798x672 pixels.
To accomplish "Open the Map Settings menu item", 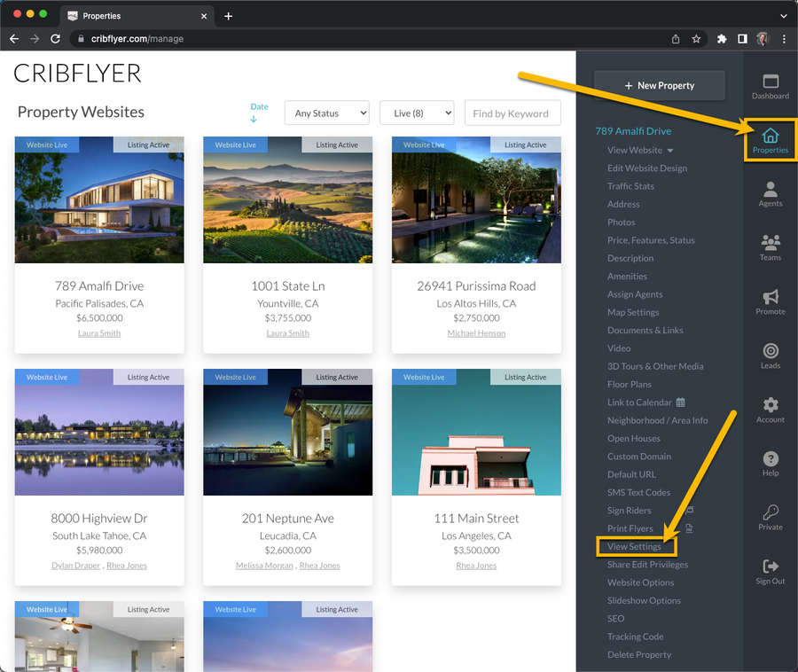I will [632, 312].
